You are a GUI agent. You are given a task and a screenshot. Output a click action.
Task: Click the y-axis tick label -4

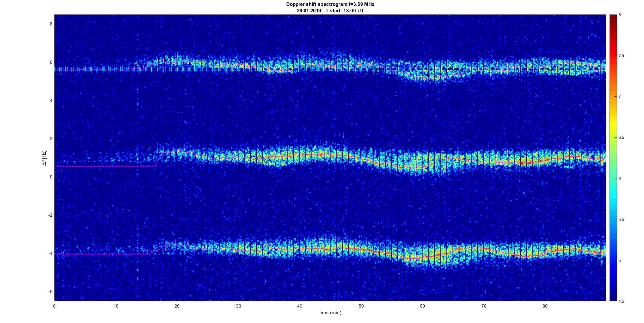click(x=50, y=253)
